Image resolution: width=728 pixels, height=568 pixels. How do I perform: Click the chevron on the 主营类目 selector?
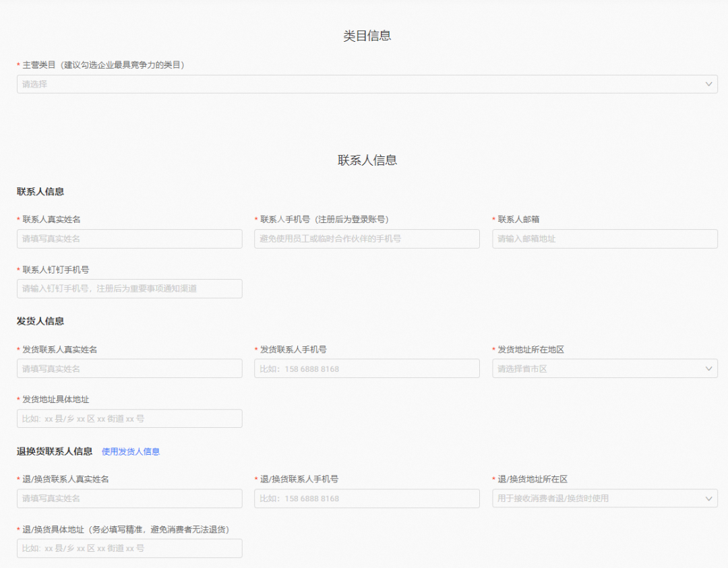tap(708, 84)
